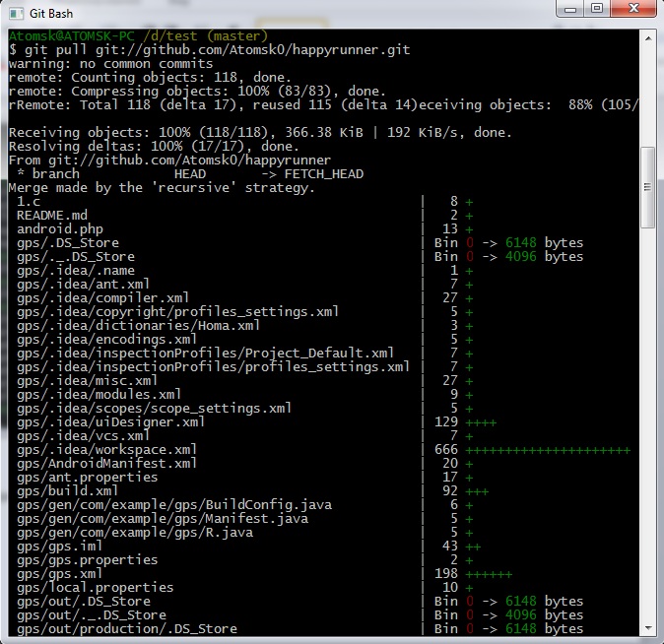Minimize the Git Bash window
Viewport: 664px width, 644px height.
(570, 9)
